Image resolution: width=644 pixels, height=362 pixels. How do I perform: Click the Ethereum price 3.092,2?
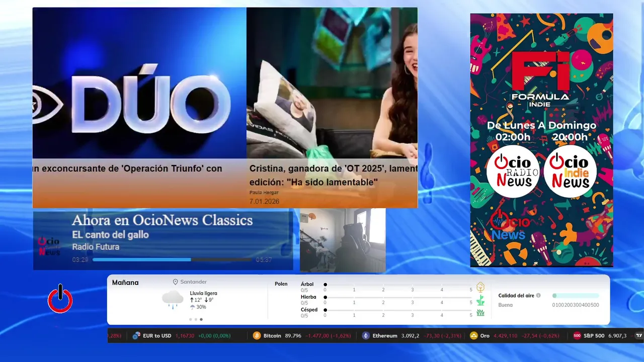(x=410, y=335)
